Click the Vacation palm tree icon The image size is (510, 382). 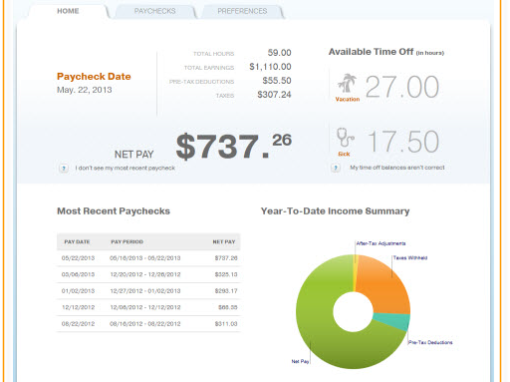(x=347, y=83)
